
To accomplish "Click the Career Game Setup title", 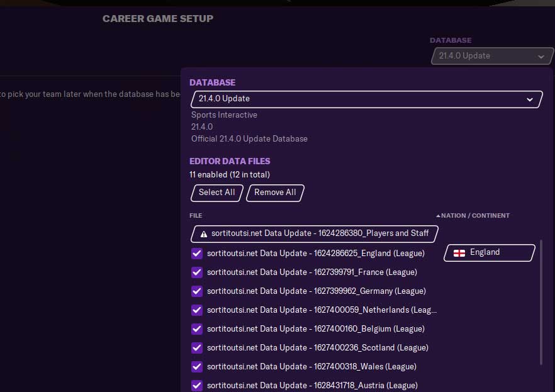I will tap(158, 18).
